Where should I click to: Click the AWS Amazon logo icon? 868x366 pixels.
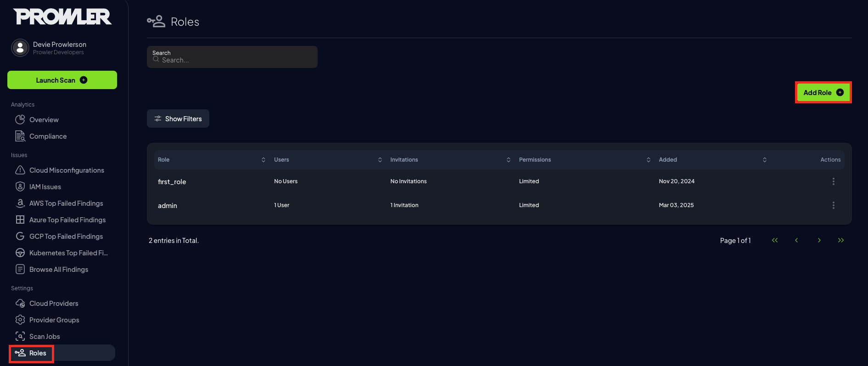point(20,203)
